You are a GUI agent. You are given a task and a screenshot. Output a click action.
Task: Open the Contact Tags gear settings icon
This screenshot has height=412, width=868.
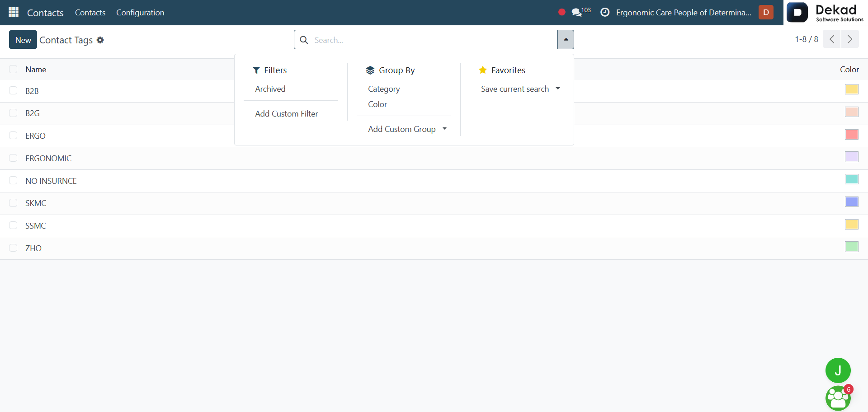(x=100, y=40)
